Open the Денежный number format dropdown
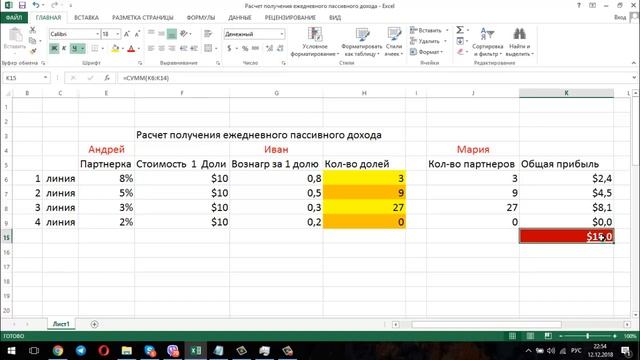The image size is (640, 360). point(282,34)
